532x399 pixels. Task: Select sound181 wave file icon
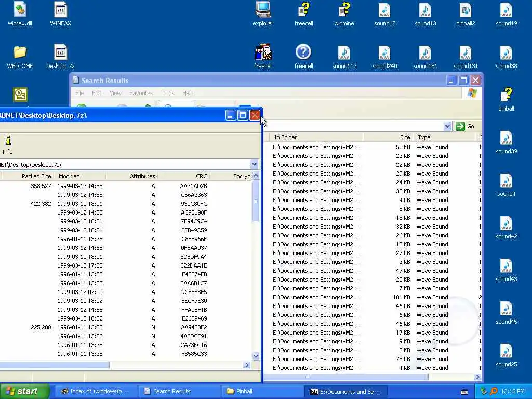425,57
